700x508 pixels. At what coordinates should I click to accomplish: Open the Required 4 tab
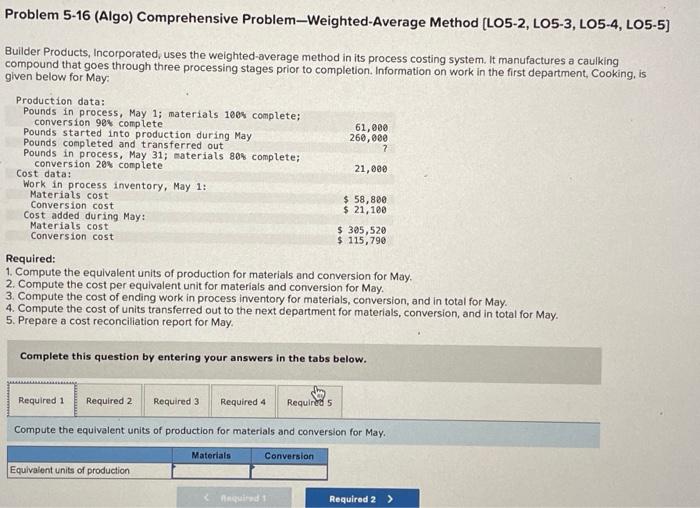tap(243, 401)
